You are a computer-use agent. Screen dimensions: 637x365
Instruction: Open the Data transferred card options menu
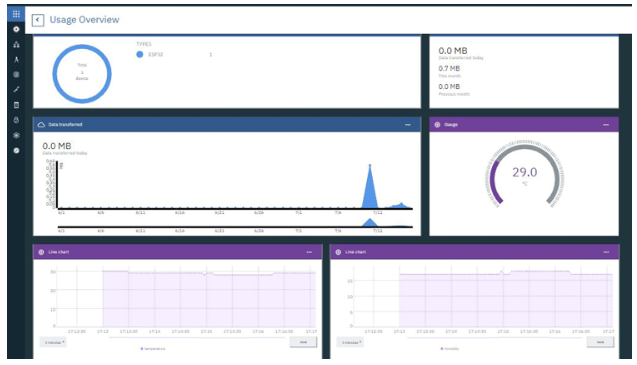[408, 125]
